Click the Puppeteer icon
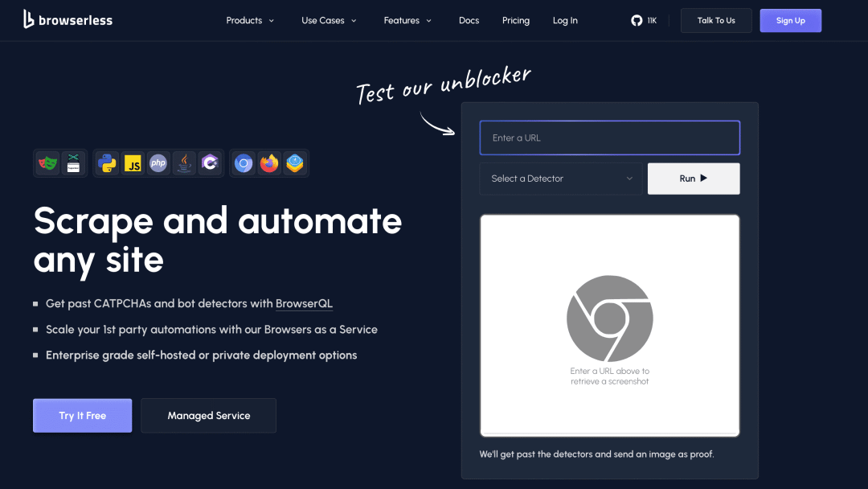Screen dimensions: 868x489 [x=73, y=163]
